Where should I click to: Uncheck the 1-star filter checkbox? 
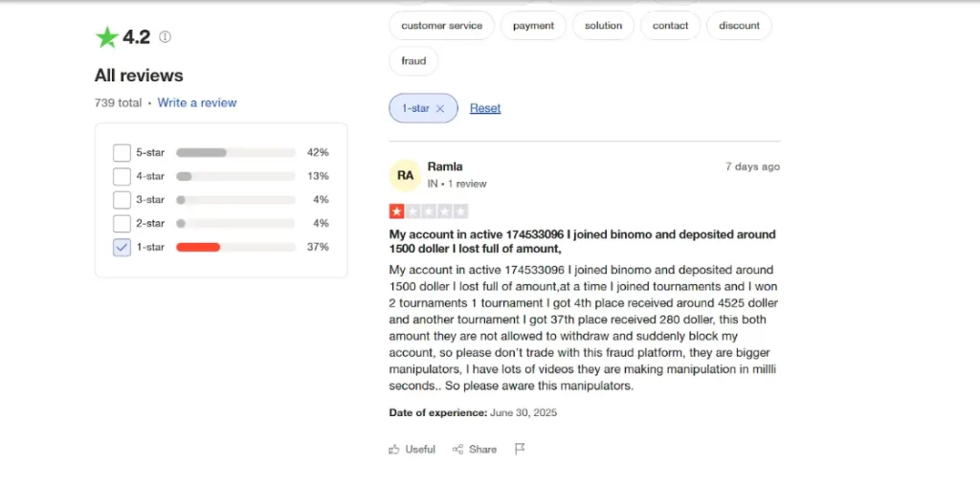tap(122, 247)
